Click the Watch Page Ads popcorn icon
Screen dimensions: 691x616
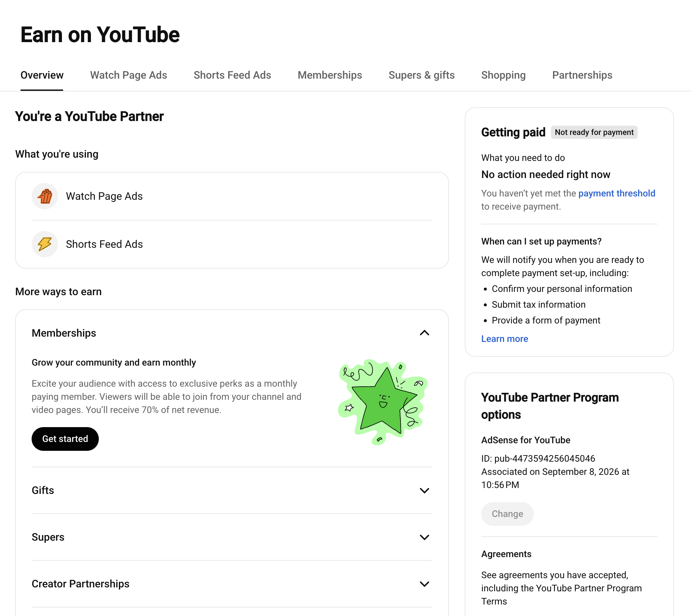[x=45, y=196]
